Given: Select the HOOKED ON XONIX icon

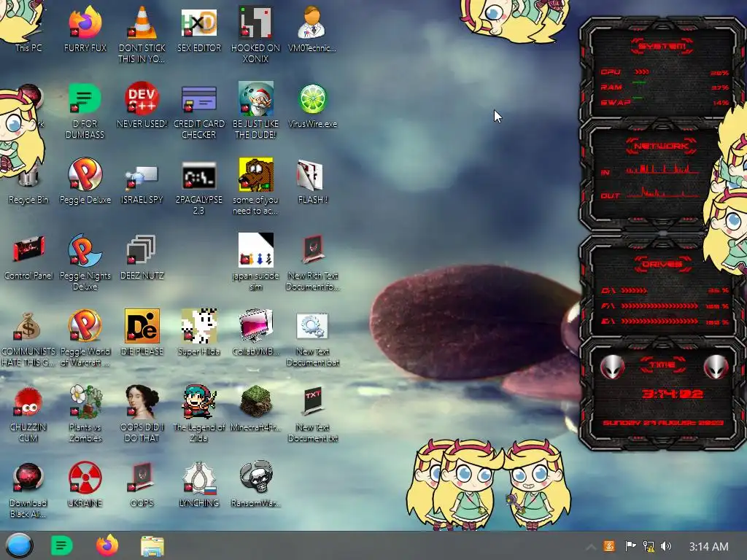Looking at the screenshot, I should pyautogui.click(x=255, y=34).
